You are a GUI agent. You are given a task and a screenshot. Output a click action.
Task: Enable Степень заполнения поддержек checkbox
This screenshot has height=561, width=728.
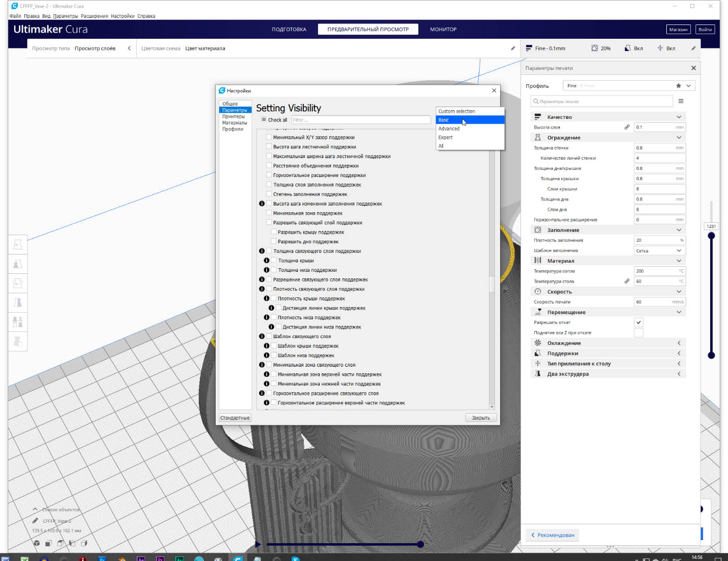click(x=269, y=194)
